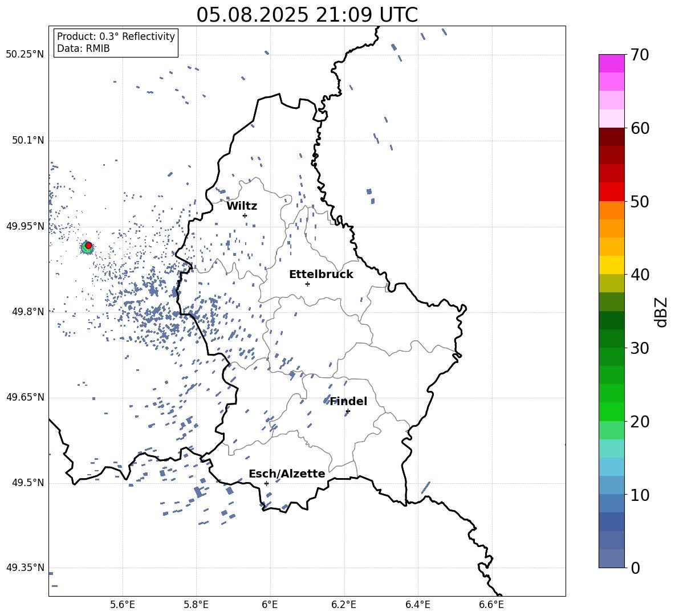
Task: Click the dark maroon colorbar segment below 60
Action: [x=611, y=136]
